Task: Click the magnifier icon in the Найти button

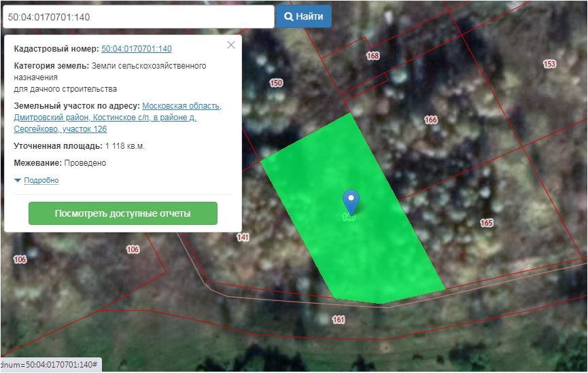Action: [289, 16]
